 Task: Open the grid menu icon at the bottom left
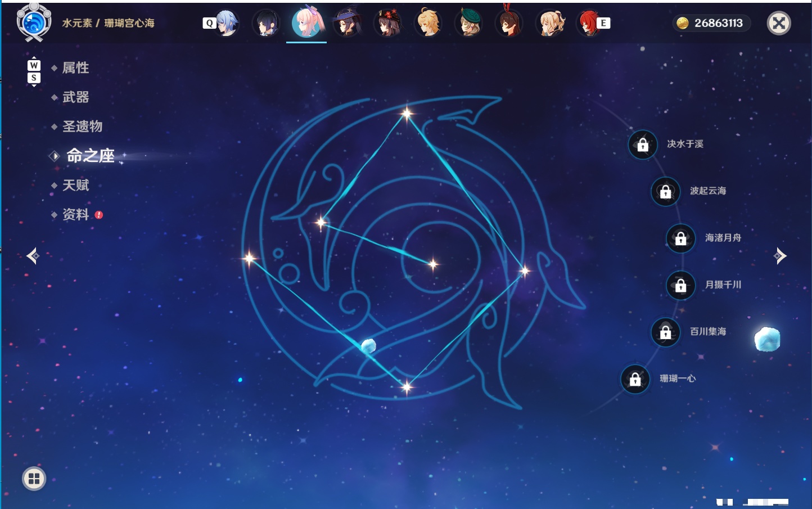pyautogui.click(x=34, y=479)
